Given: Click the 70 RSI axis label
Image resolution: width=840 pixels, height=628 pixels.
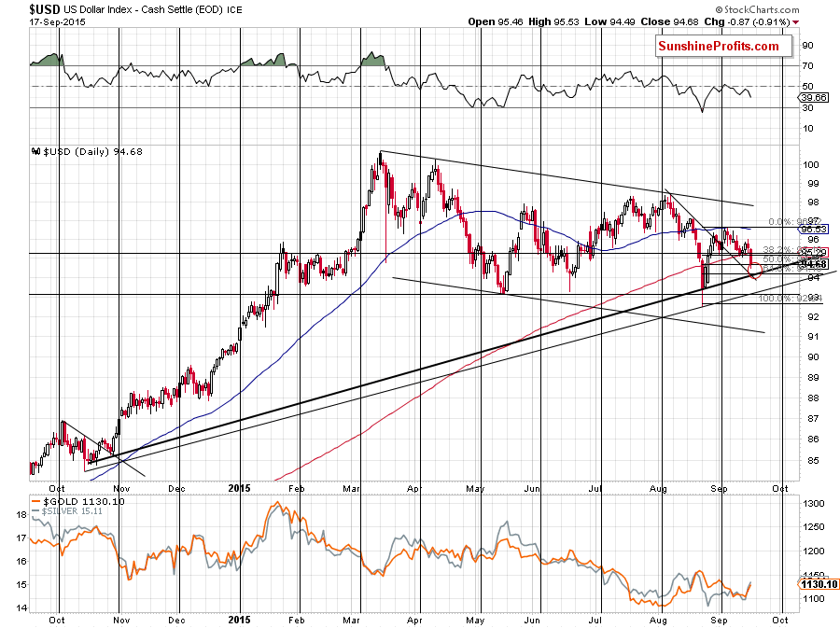Looking at the screenshot, I should click(x=807, y=66).
